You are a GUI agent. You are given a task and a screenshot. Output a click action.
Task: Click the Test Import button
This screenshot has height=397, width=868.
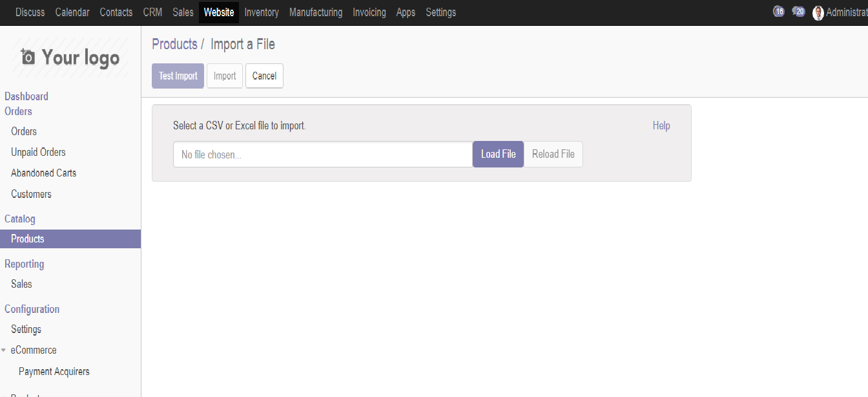[178, 76]
